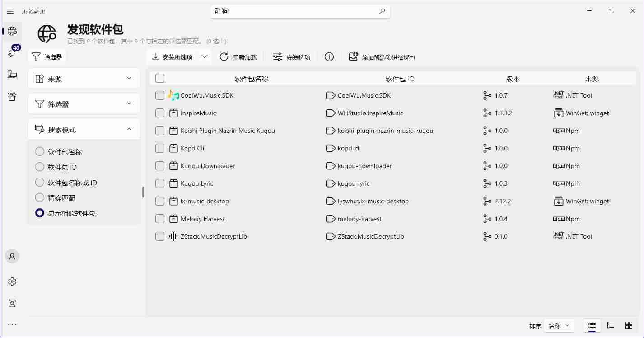This screenshot has height=338, width=644.
Task: Click InspireMusic package box icon
Action: point(173,113)
